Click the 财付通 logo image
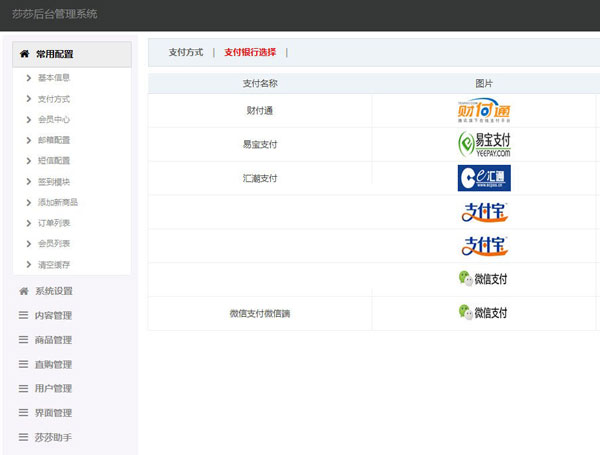Image resolution: width=600 pixels, height=455 pixels. point(484,110)
